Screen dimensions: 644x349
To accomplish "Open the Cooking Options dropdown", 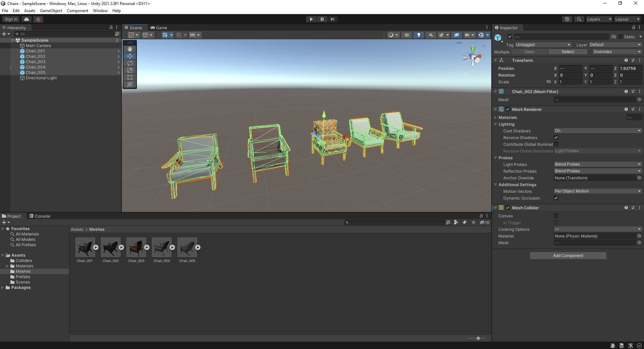I will click(598, 229).
